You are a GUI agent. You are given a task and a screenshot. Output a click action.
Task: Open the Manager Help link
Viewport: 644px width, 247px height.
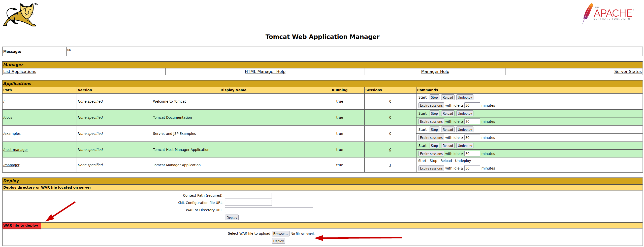click(435, 72)
